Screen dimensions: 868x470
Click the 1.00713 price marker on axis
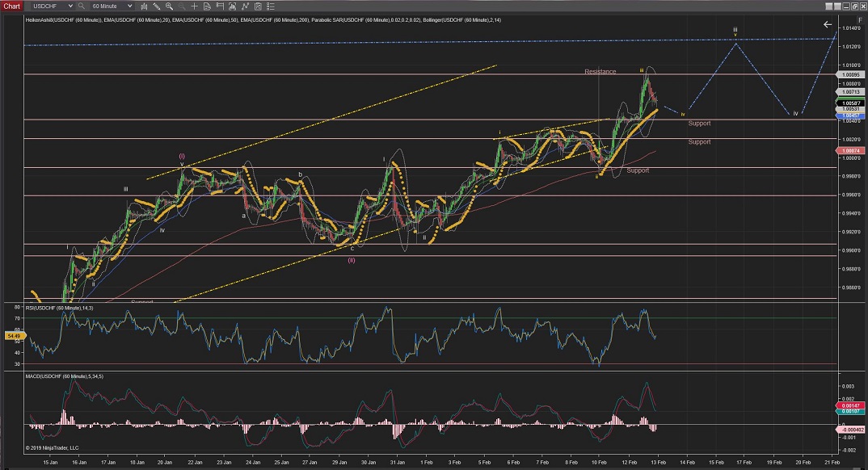coord(851,92)
